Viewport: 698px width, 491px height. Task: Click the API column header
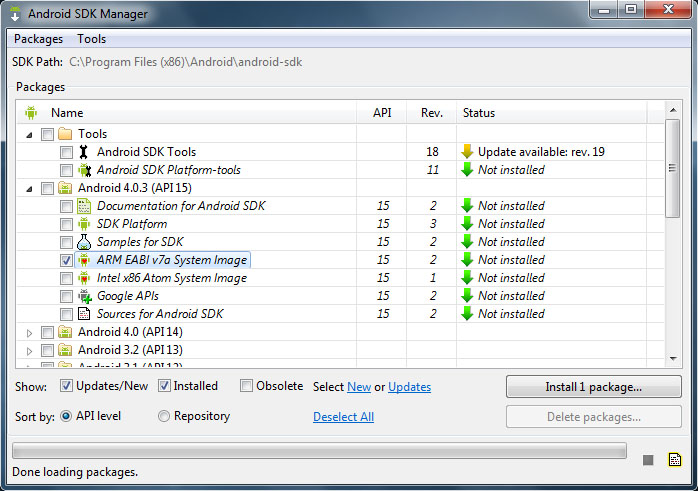click(x=382, y=113)
